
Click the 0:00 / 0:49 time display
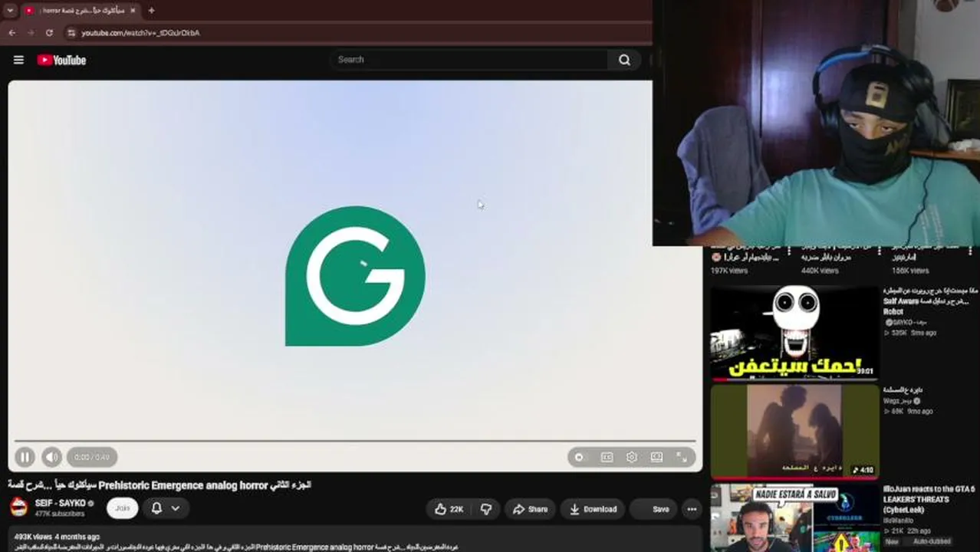(92, 458)
